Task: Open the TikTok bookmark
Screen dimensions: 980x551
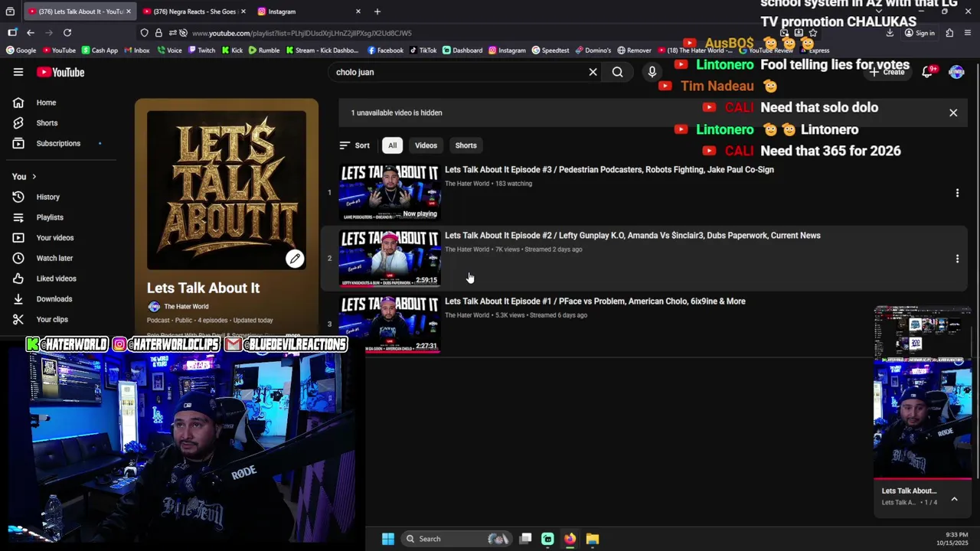Action: tap(423, 51)
